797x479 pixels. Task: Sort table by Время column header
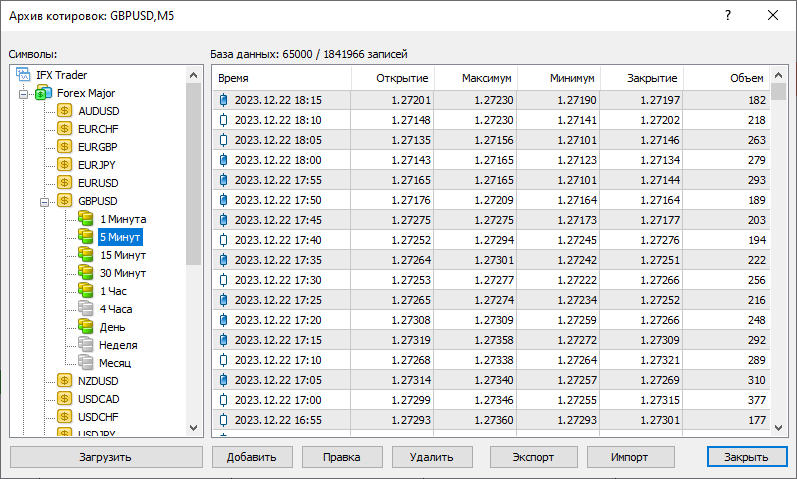click(x=282, y=78)
